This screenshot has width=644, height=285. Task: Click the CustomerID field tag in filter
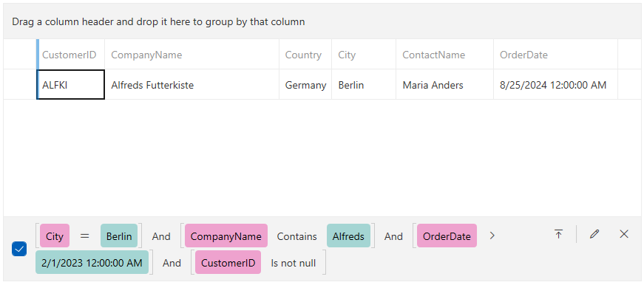pyautogui.click(x=228, y=262)
